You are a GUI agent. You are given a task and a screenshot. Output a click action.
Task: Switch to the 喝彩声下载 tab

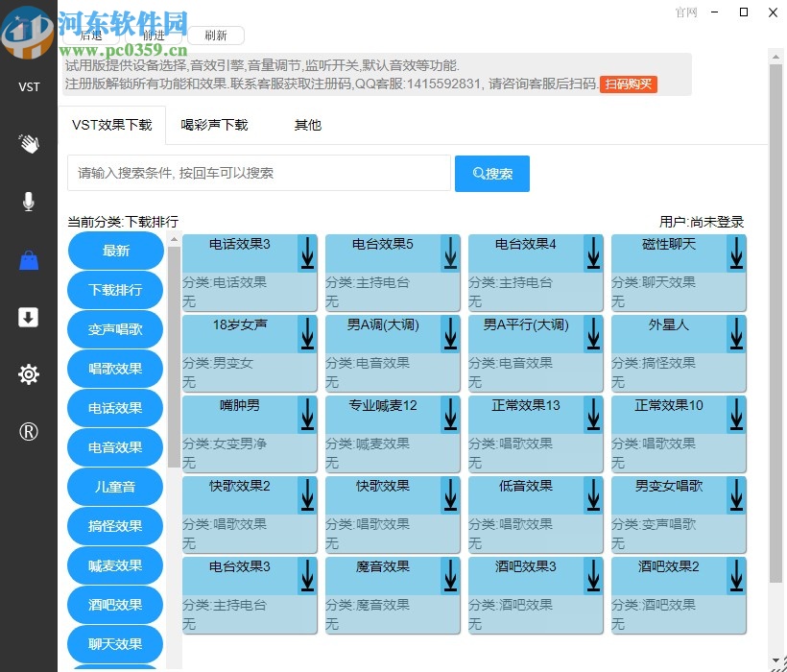coord(213,125)
